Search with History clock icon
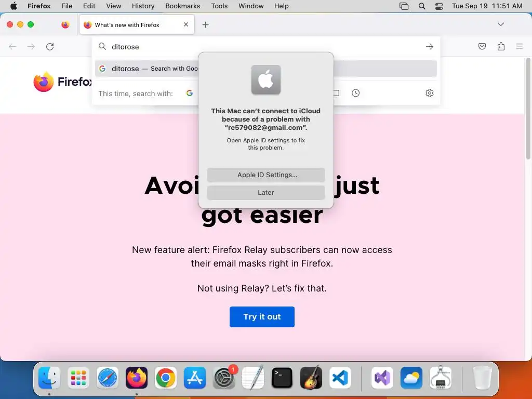The image size is (532, 399). coord(355,93)
